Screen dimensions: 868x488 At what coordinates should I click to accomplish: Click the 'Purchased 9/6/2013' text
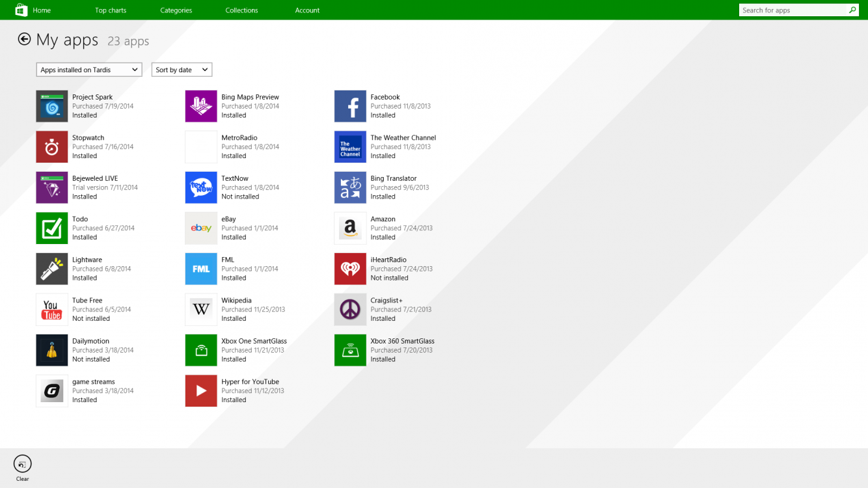400,187
